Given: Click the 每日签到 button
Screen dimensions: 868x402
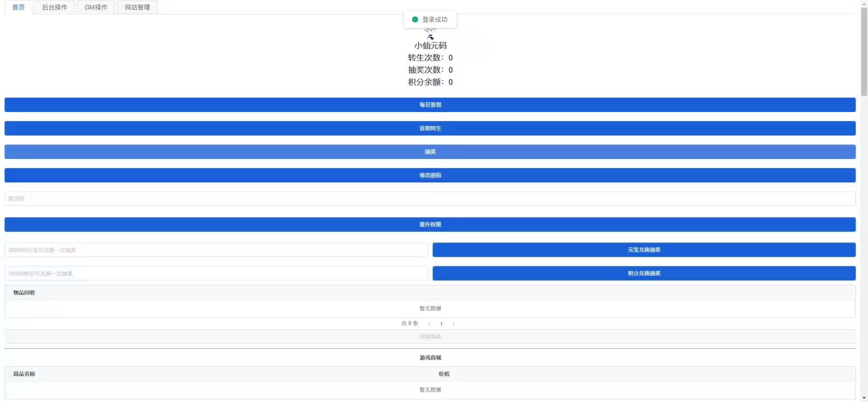Looking at the screenshot, I should 430,105.
